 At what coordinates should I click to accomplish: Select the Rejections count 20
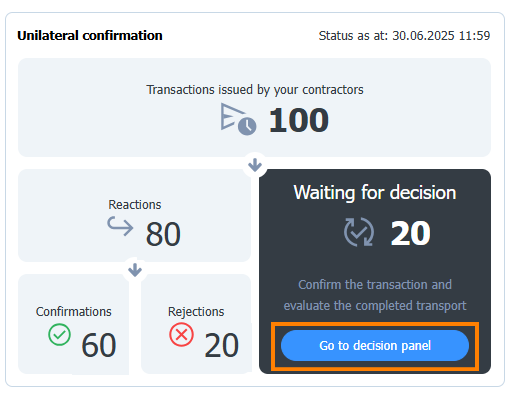(221, 345)
